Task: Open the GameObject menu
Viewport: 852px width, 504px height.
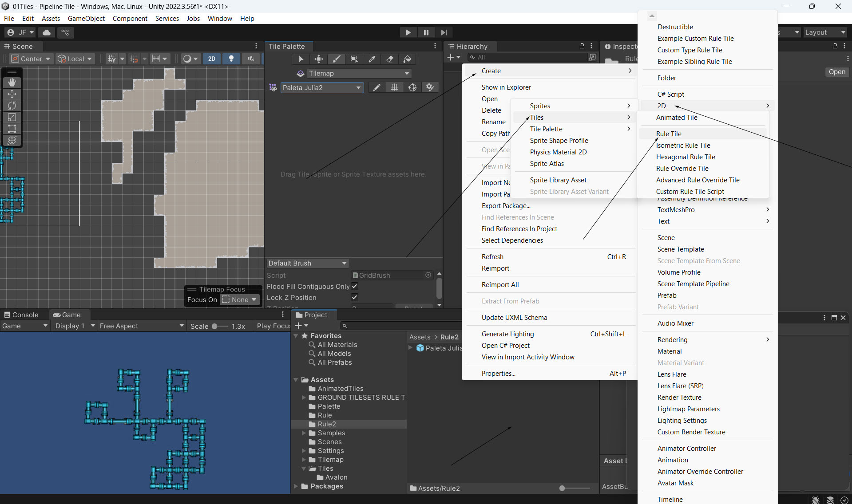Action: (x=86, y=18)
